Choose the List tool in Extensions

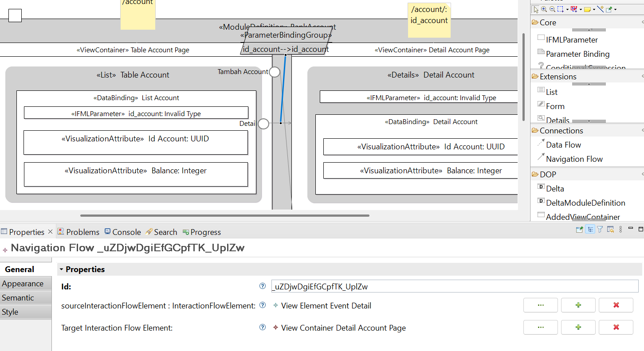click(547, 92)
